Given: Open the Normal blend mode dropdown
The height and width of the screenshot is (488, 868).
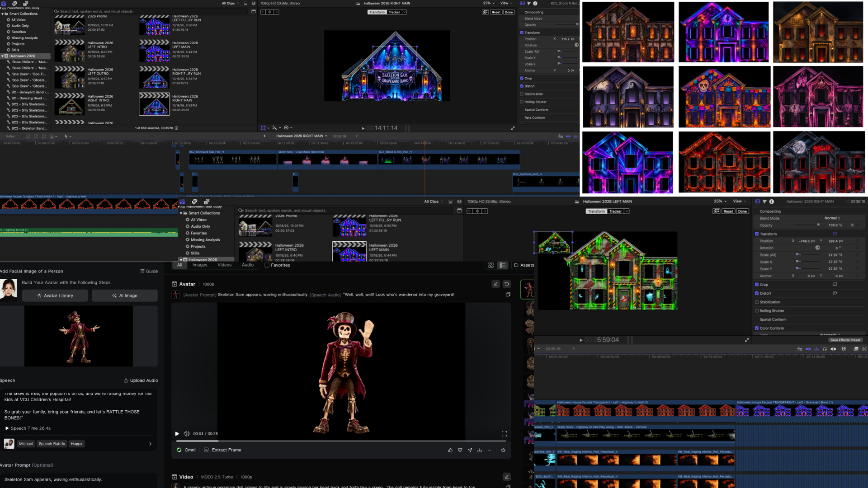Looking at the screenshot, I should 832,218.
